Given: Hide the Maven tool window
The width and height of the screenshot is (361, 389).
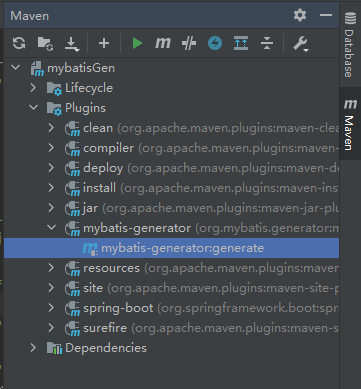Looking at the screenshot, I should tap(326, 15).
